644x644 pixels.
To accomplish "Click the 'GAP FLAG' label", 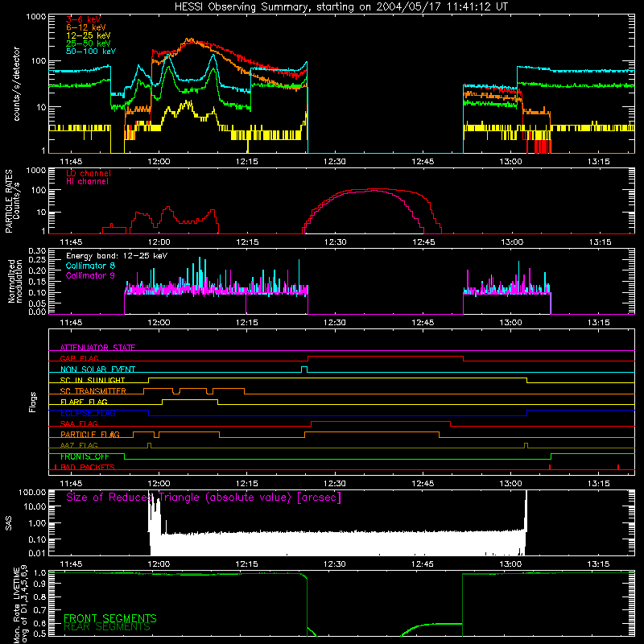I will pos(79,358).
